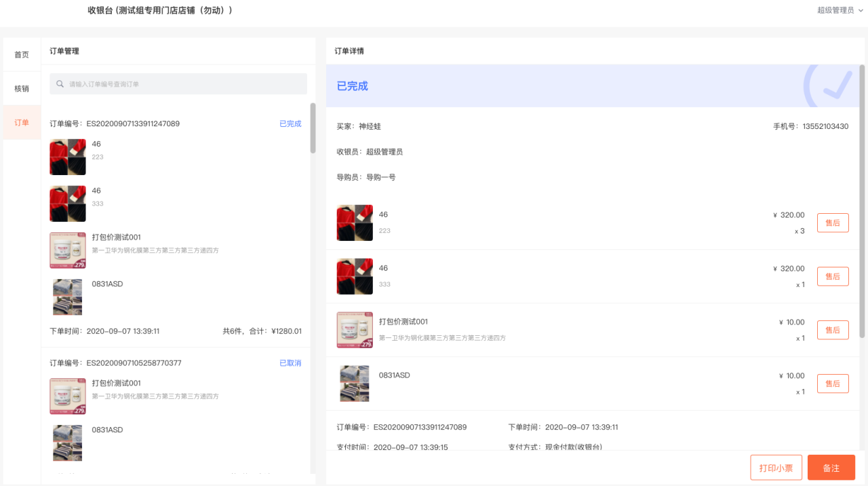Click the red sweater thumbnail for item 223 in details

point(355,223)
